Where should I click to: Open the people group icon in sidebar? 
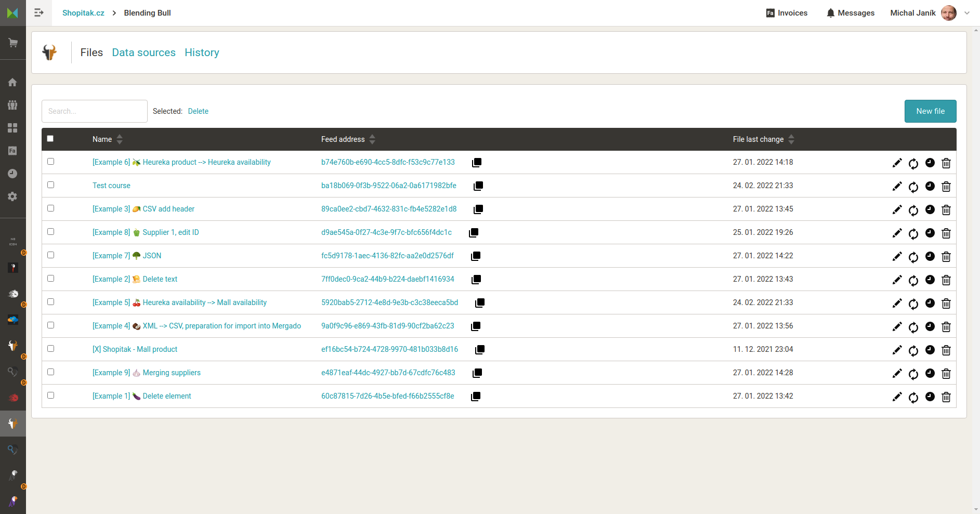click(x=12, y=105)
